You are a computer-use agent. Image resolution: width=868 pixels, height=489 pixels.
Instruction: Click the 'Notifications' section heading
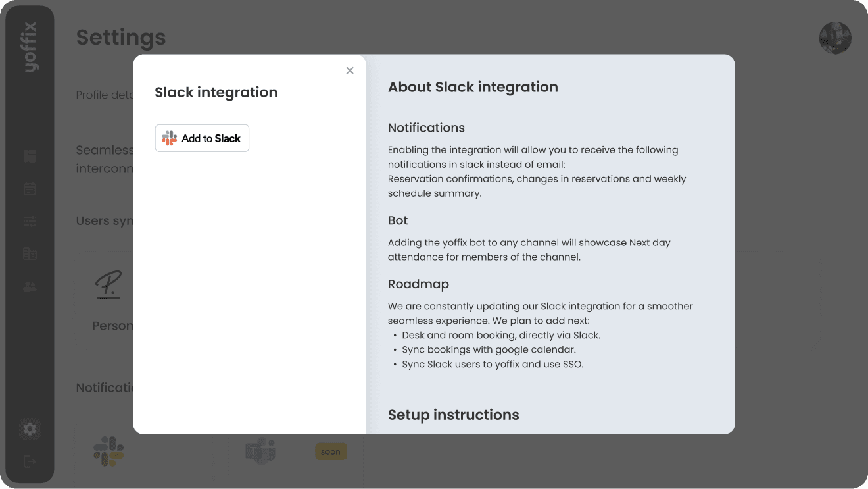coord(426,128)
